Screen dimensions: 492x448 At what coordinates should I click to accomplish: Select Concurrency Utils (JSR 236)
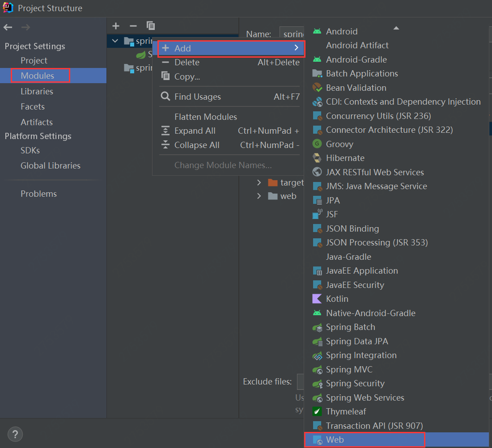pyautogui.click(x=378, y=116)
